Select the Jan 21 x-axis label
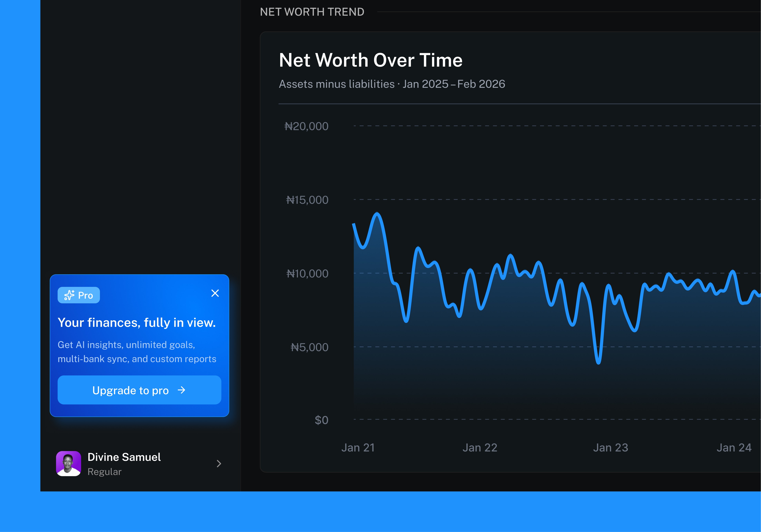This screenshot has height=532, width=761. click(358, 448)
